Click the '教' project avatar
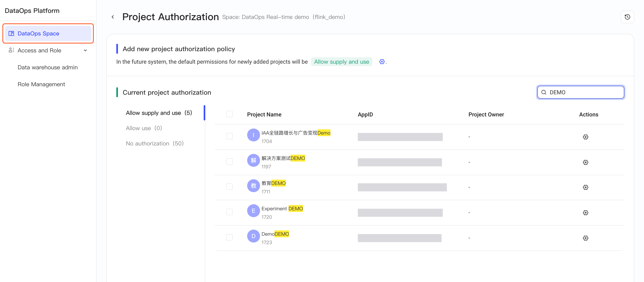The image size is (644, 282). pos(253,185)
